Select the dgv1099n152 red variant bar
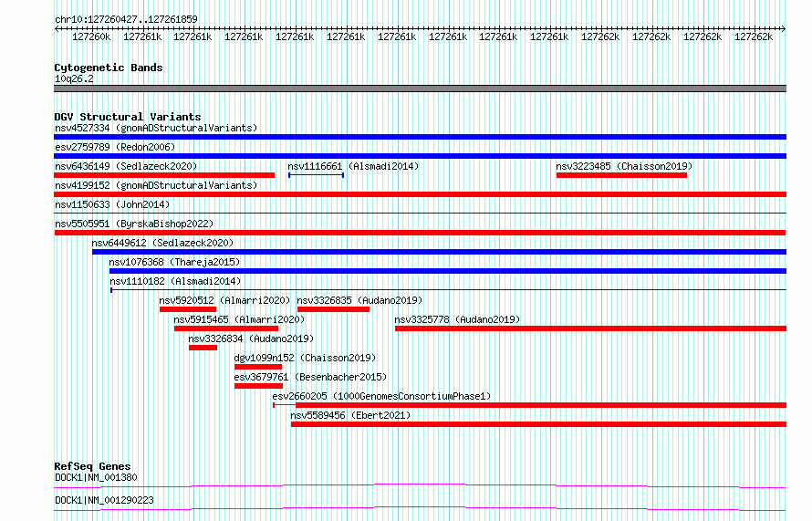The image size is (812, 521). pyautogui.click(x=258, y=367)
